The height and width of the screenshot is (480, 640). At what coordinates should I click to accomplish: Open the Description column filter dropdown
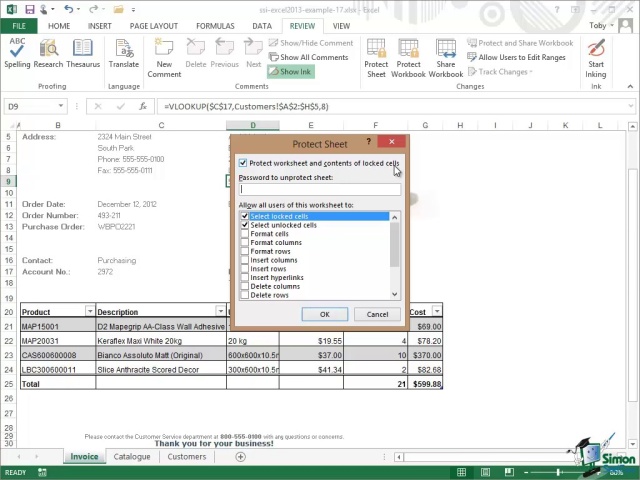219,312
